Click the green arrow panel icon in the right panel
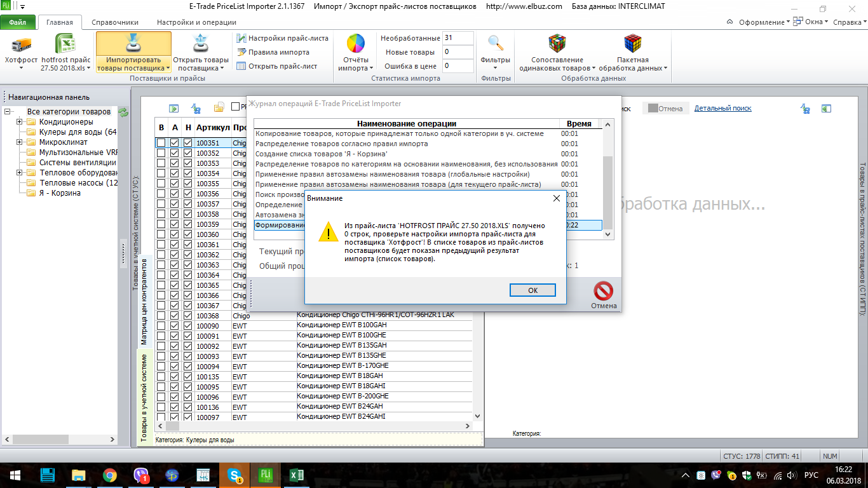 tap(827, 109)
